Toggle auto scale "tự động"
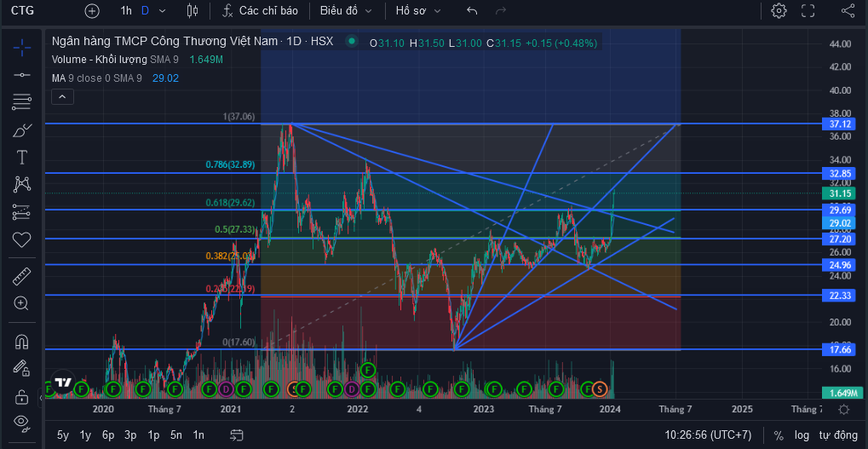The width and height of the screenshot is (868, 449). [837, 435]
